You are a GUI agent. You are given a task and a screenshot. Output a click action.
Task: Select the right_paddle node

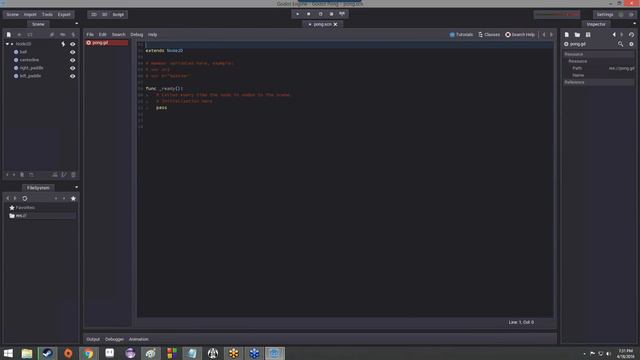(31, 68)
